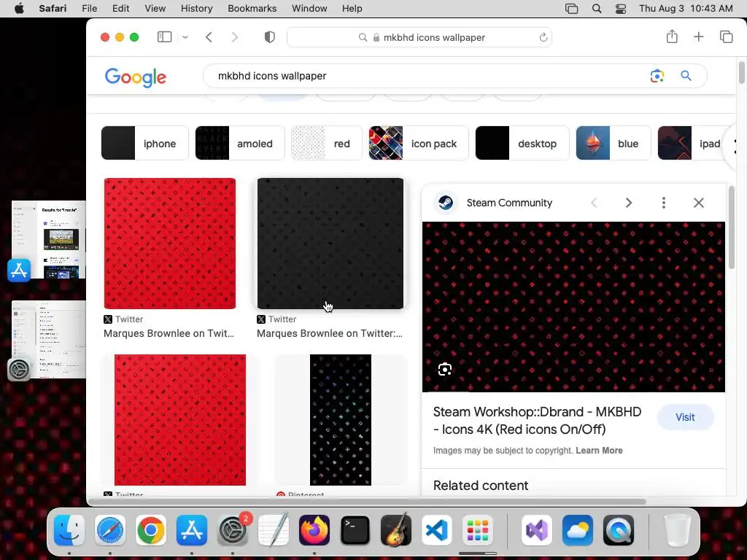The width and height of the screenshot is (747, 560).
Task: Click the preview panel vertical scrollbar
Action: 732,227
